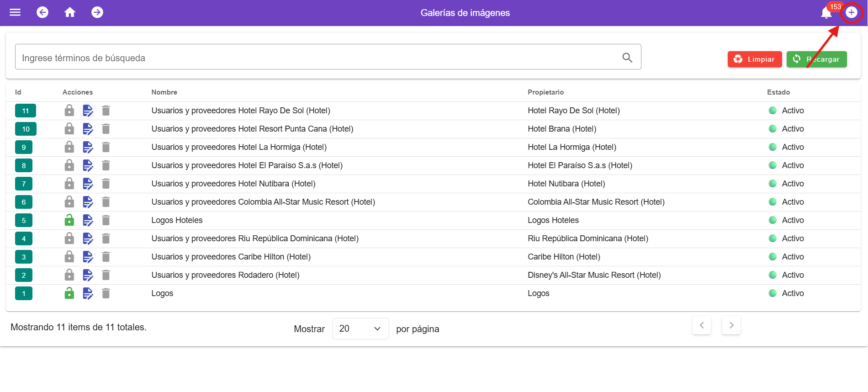This screenshot has height=392, width=868.
Task: Go to previous page of results
Action: (x=702, y=325)
